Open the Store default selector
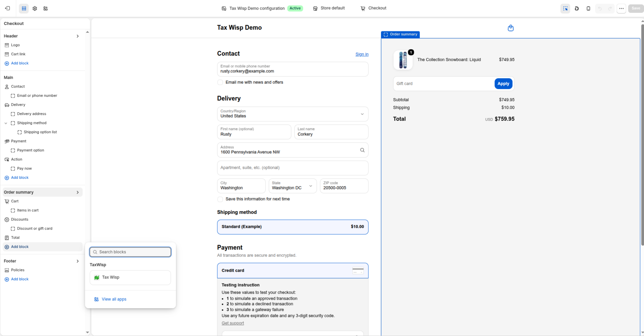The image size is (644, 336). pyautogui.click(x=329, y=8)
